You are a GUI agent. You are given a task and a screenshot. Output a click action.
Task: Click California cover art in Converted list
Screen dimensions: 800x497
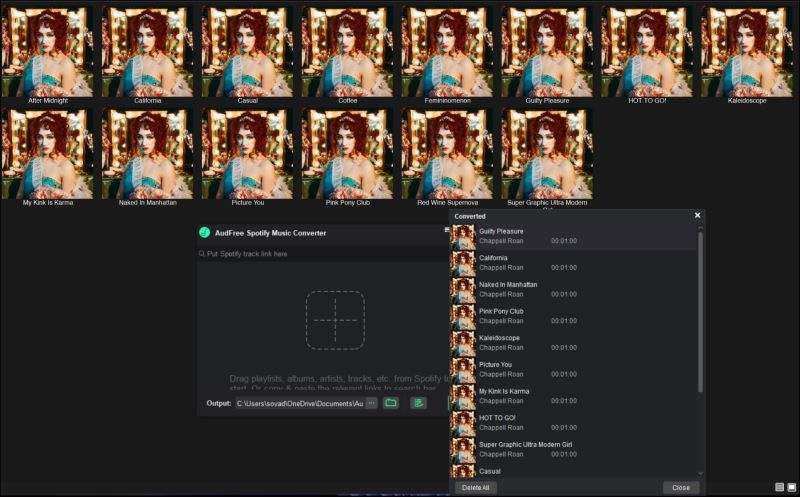pyautogui.click(x=463, y=263)
